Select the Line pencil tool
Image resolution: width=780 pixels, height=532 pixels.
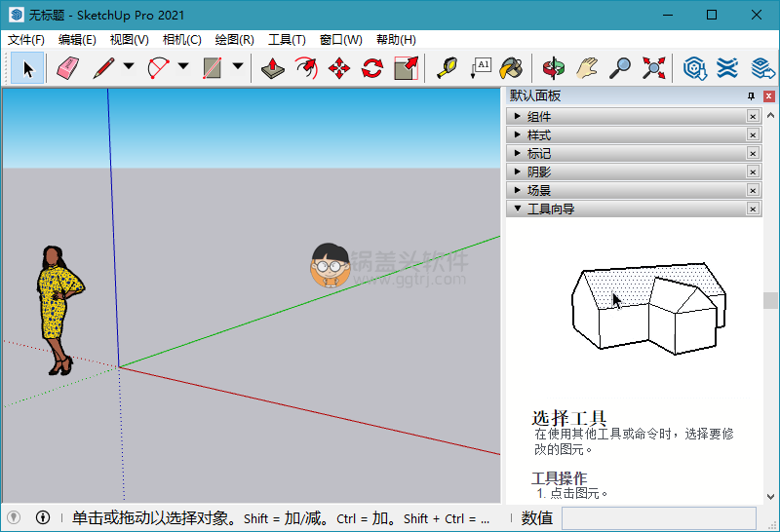click(x=103, y=68)
